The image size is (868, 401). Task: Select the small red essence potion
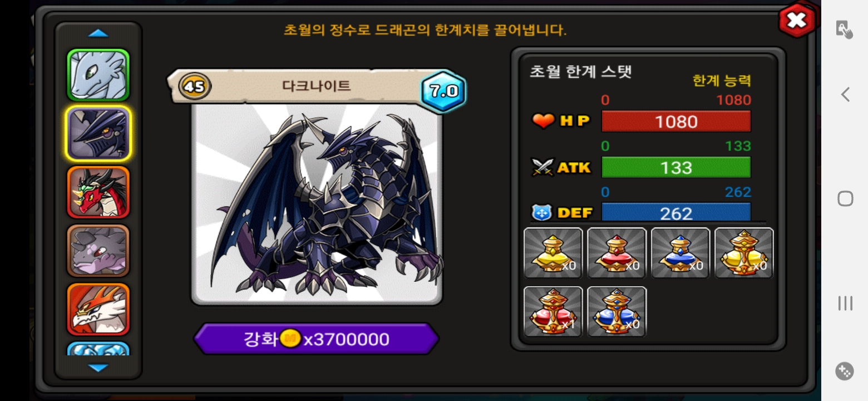(x=617, y=253)
